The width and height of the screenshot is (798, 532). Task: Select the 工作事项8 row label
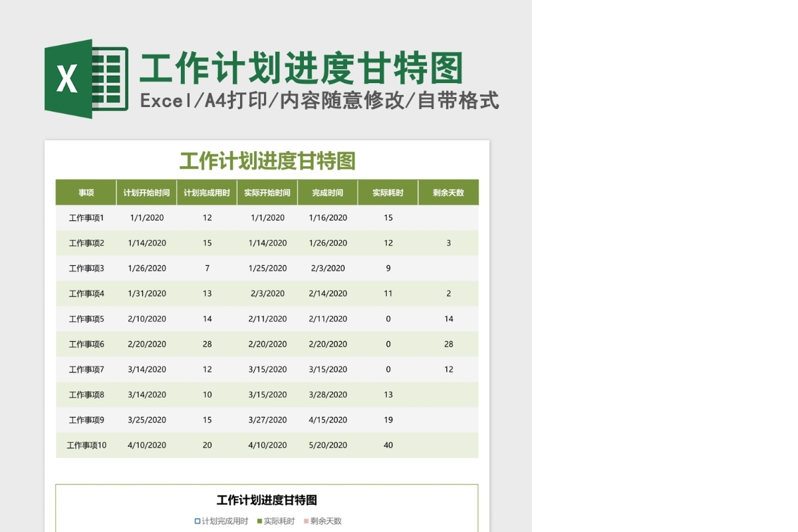pos(86,394)
